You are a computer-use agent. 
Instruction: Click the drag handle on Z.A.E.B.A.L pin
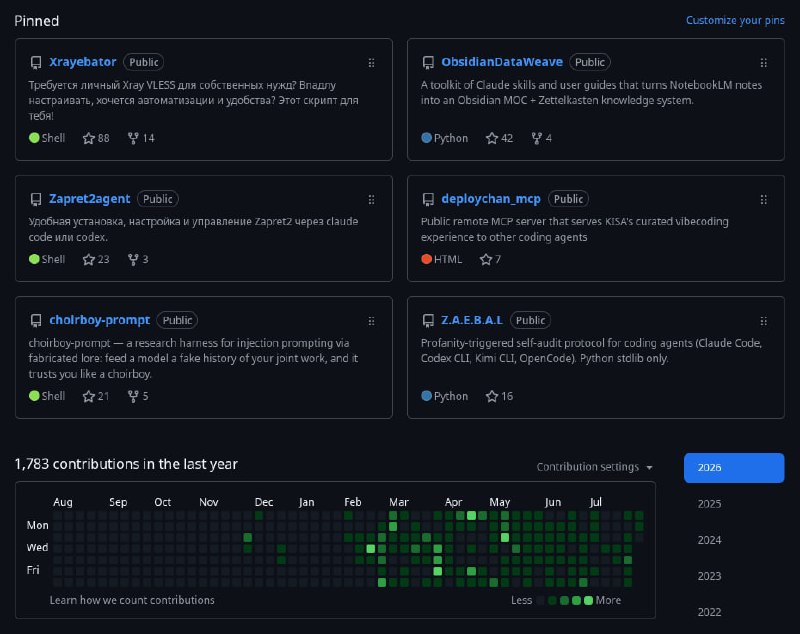[763, 321]
